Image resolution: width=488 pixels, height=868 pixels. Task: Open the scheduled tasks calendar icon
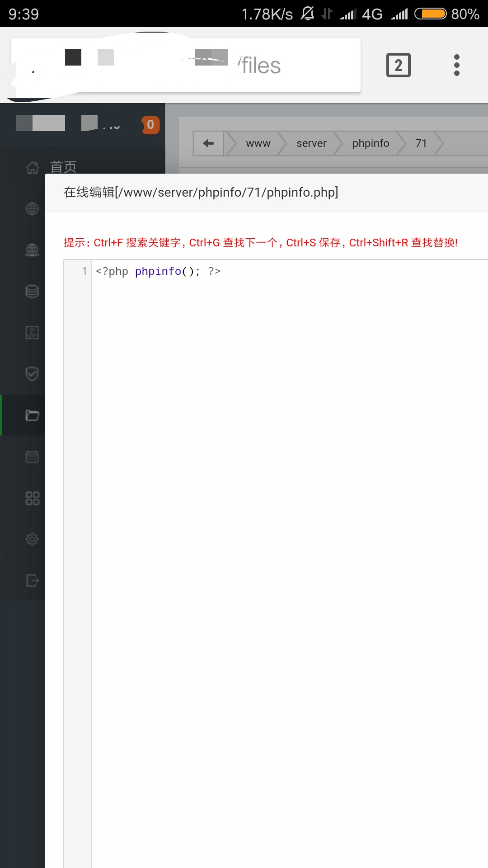click(x=32, y=457)
